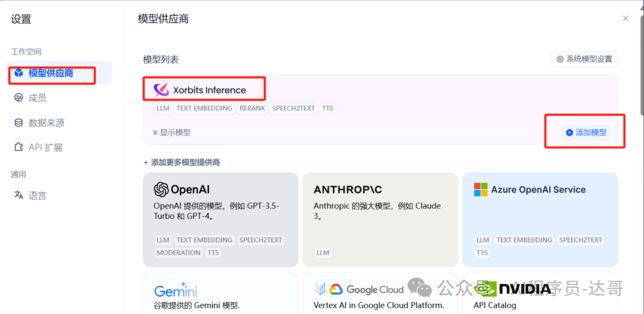Viewport: 644px width, 314px height.
Task: Click the SPEECH2TEXT tag under Xorbits Inference
Action: point(293,108)
